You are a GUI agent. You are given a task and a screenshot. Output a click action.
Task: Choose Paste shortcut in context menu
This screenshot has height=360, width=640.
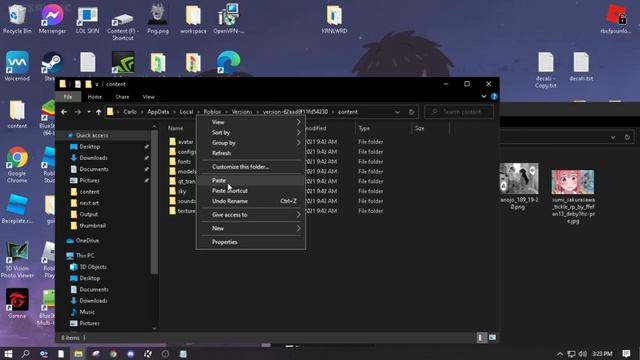(251, 191)
